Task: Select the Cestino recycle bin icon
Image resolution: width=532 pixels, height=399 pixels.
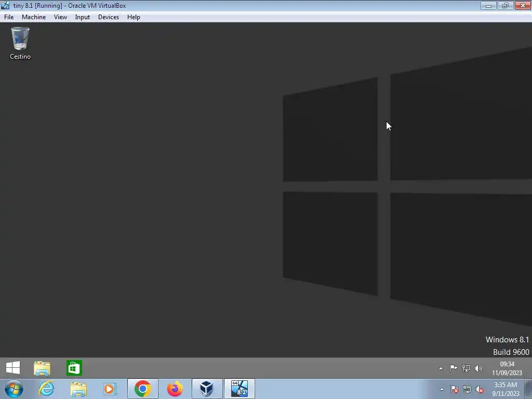Action: click(x=20, y=44)
